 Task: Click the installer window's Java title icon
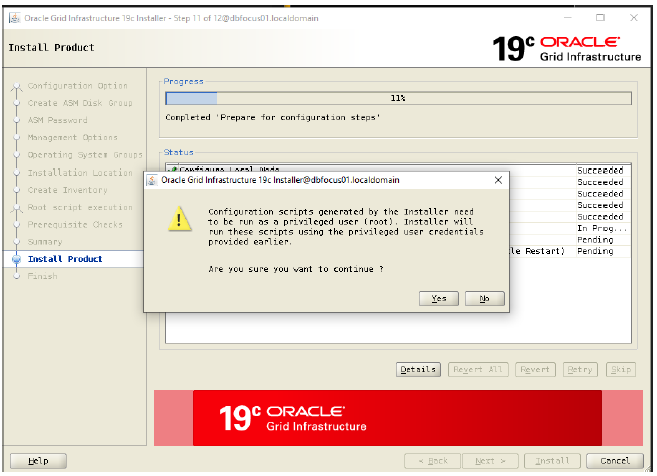[15, 18]
